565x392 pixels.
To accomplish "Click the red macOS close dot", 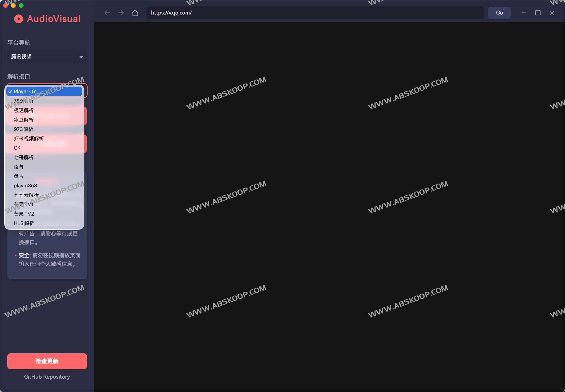I will coord(5,5).
